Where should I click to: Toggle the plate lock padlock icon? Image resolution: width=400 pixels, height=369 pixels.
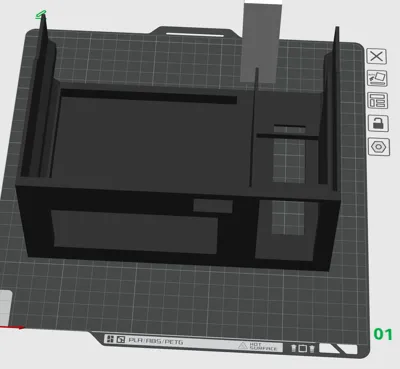(x=378, y=123)
